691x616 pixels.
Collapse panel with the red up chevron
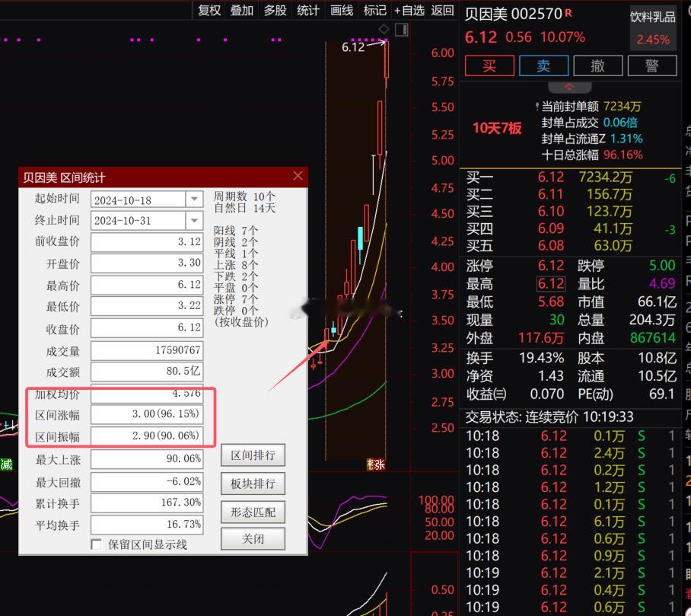[569, 87]
